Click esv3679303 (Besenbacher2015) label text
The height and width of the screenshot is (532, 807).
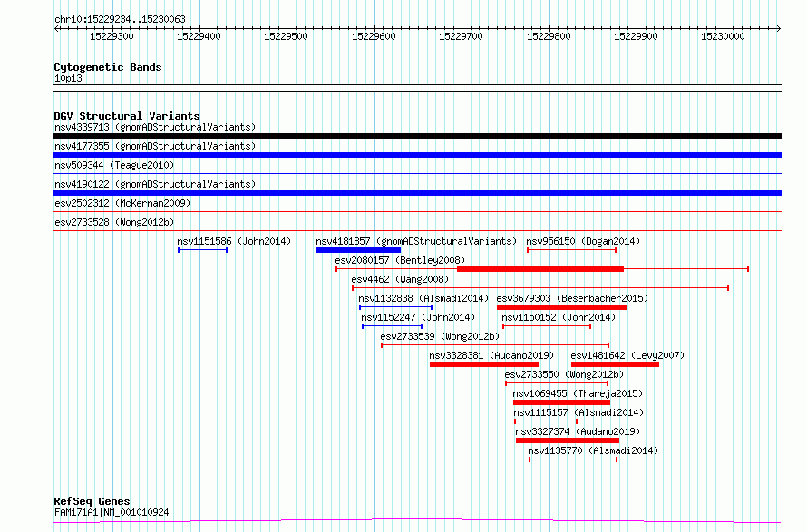tap(572, 298)
